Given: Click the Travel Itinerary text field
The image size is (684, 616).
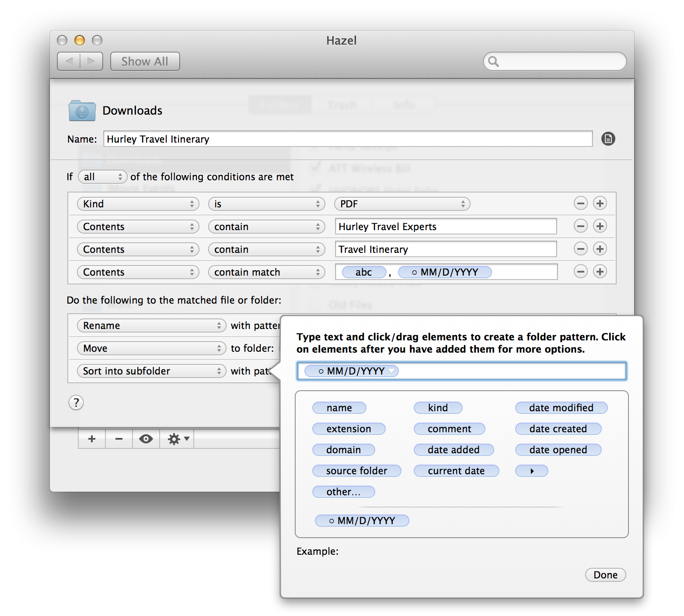Looking at the screenshot, I should point(446,249).
